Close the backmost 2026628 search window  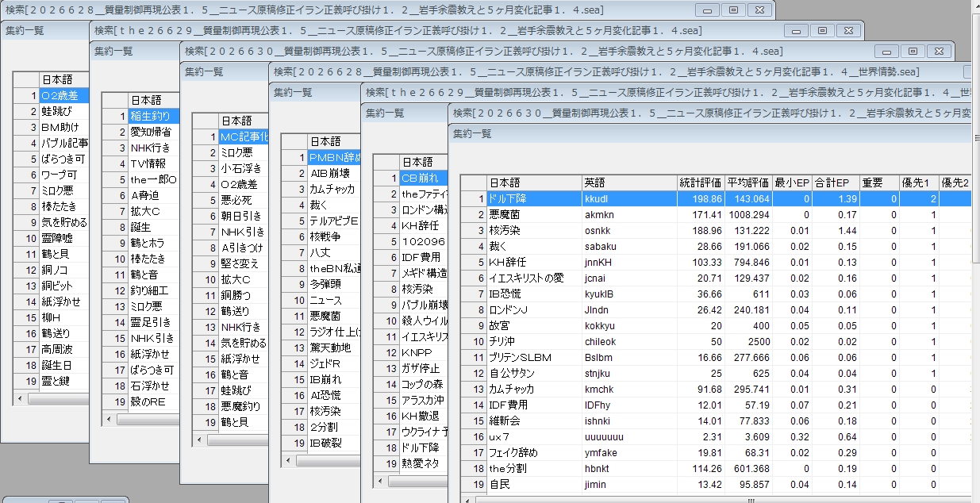tap(759, 10)
